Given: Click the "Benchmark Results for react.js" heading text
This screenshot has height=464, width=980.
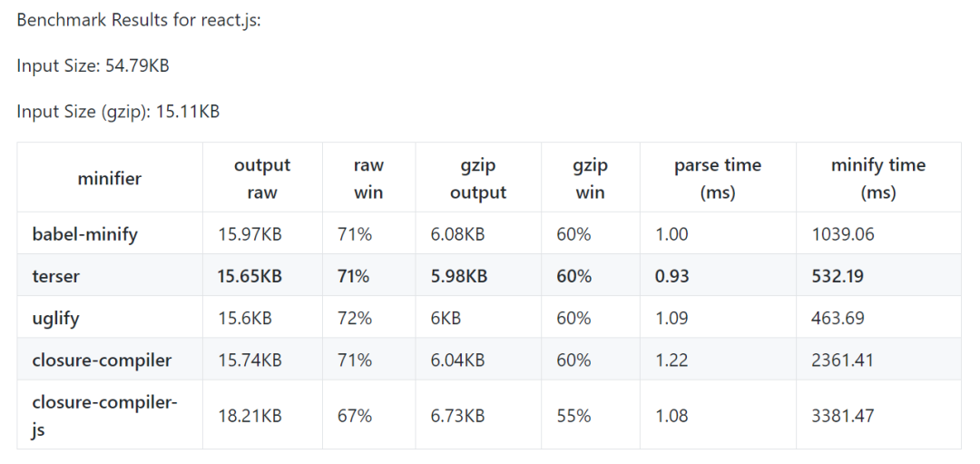Looking at the screenshot, I should click(x=139, y=20).
